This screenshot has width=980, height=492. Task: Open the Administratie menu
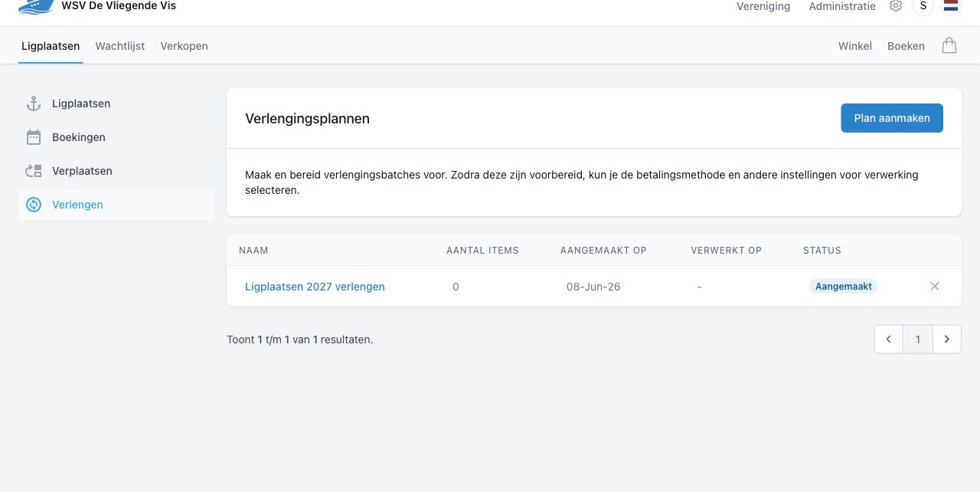pyautogui.click(x=842, y=6)
